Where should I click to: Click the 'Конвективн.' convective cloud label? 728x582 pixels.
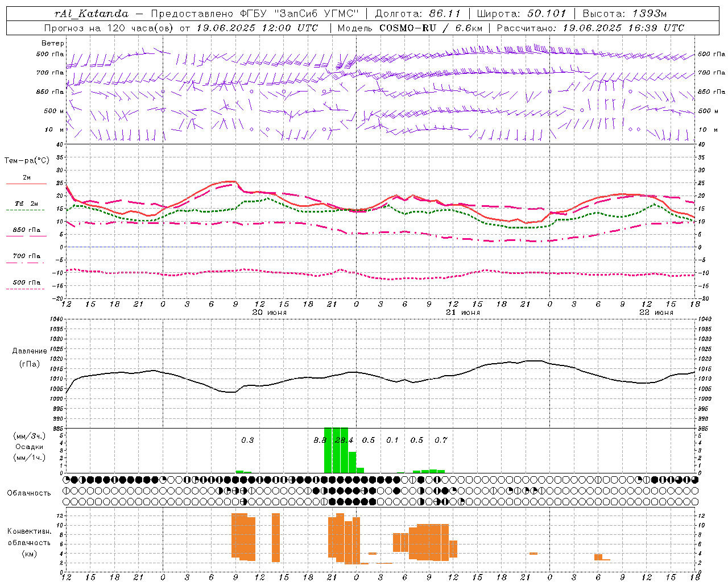(29, 531)
